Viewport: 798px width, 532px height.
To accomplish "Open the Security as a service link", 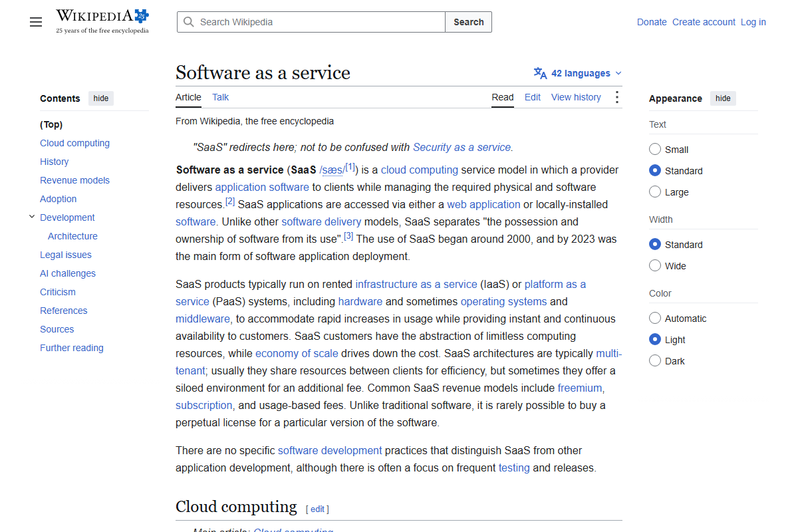I will click(462, 147).
